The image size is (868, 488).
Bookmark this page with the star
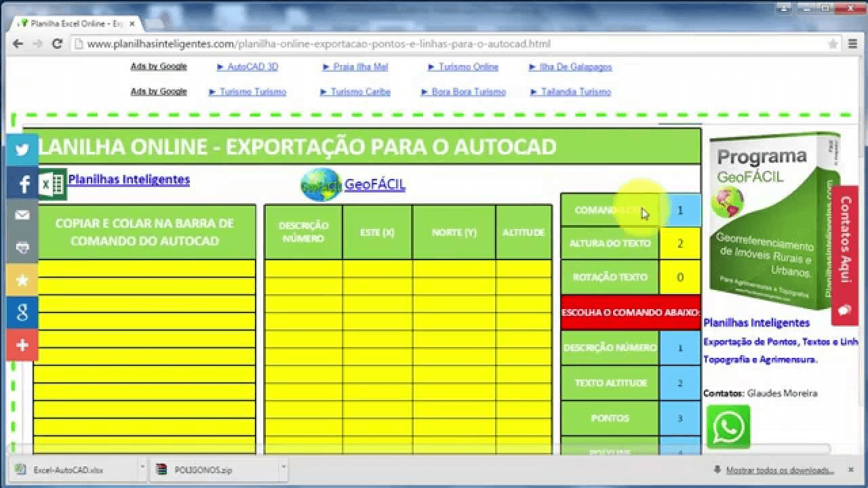point(833,44)
